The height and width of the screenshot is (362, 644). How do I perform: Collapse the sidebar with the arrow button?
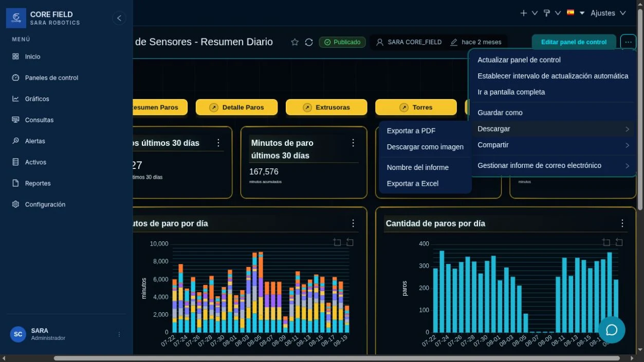pyautogui.click(x=119, y=18)
